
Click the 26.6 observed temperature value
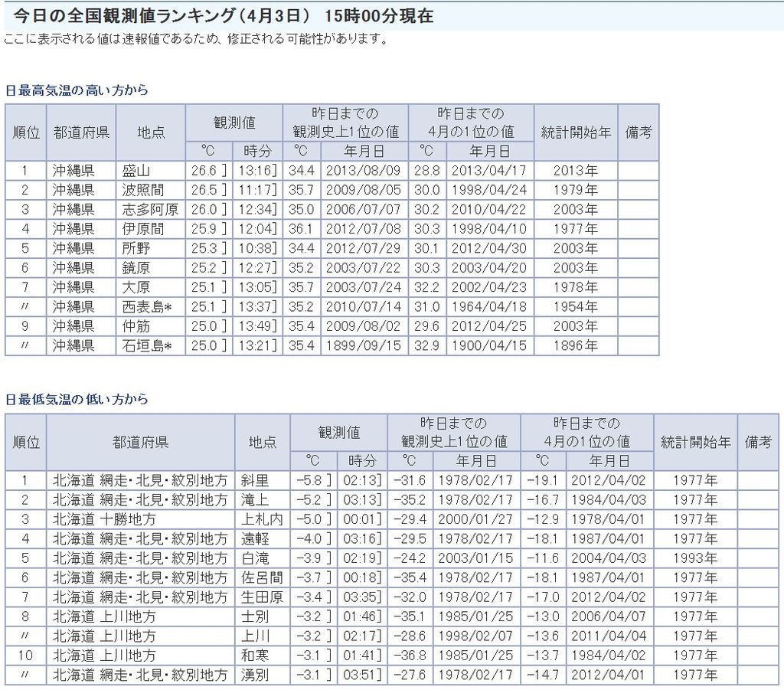[x=205, y=170]
